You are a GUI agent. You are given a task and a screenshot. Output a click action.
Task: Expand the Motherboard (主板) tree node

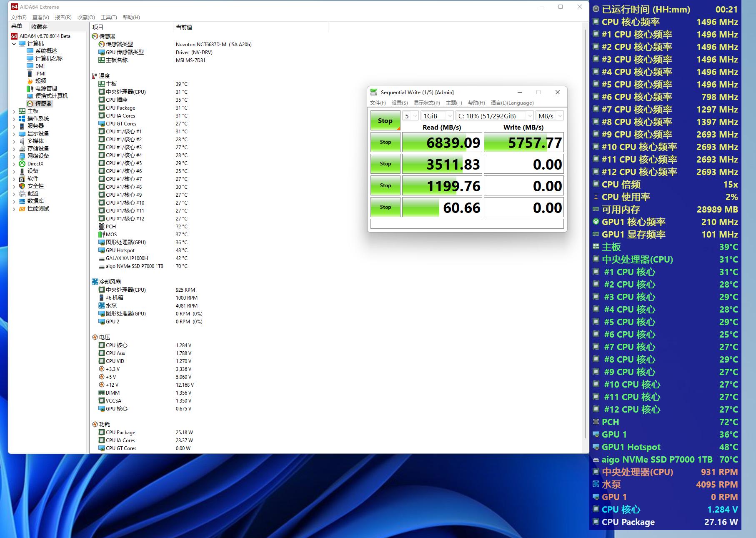point(14,112)
